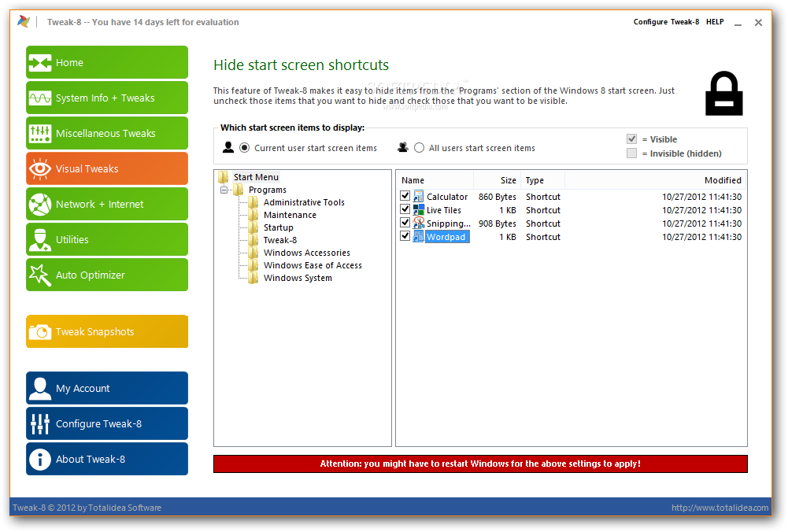Sort list by Type column header
The image size is (788, 532).
tap(542, 180)
